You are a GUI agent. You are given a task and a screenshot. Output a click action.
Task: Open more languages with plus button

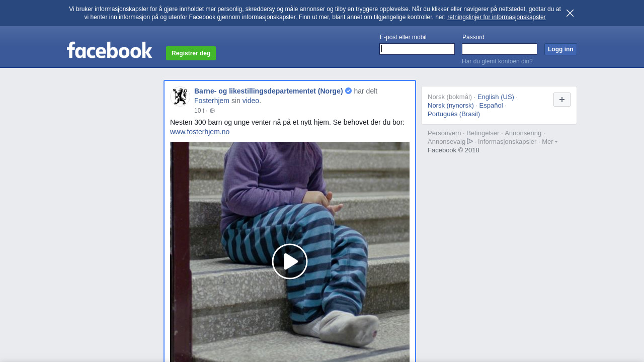[561, 100]
